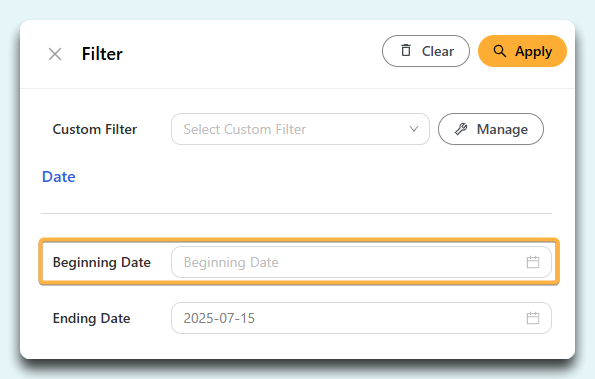Click the Beginning Date label text
595x379 pixels.
tap(102, 263)
